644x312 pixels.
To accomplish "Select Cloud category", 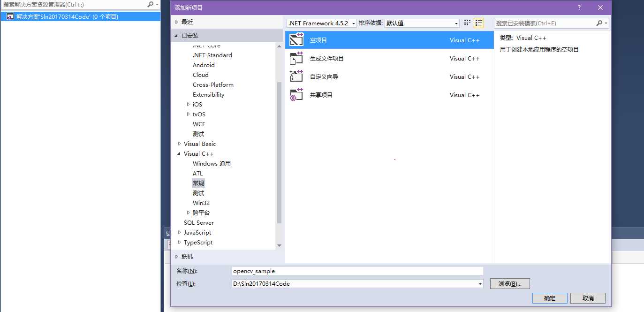I will coord(200,75).
